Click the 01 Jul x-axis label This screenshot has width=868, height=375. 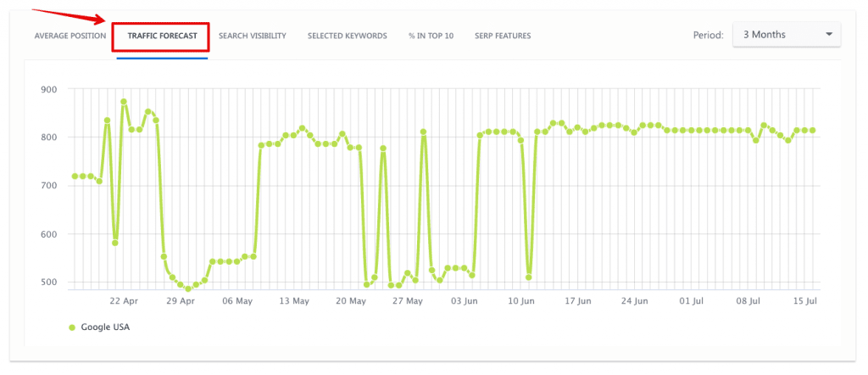pyautogui.click(x=692, y=301)
